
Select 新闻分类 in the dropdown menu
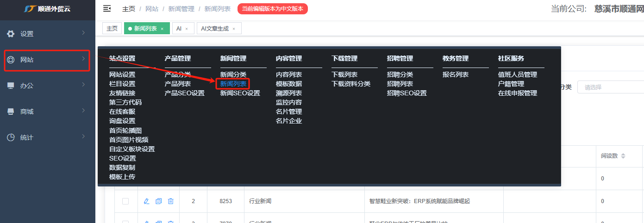tap(233, 74)
